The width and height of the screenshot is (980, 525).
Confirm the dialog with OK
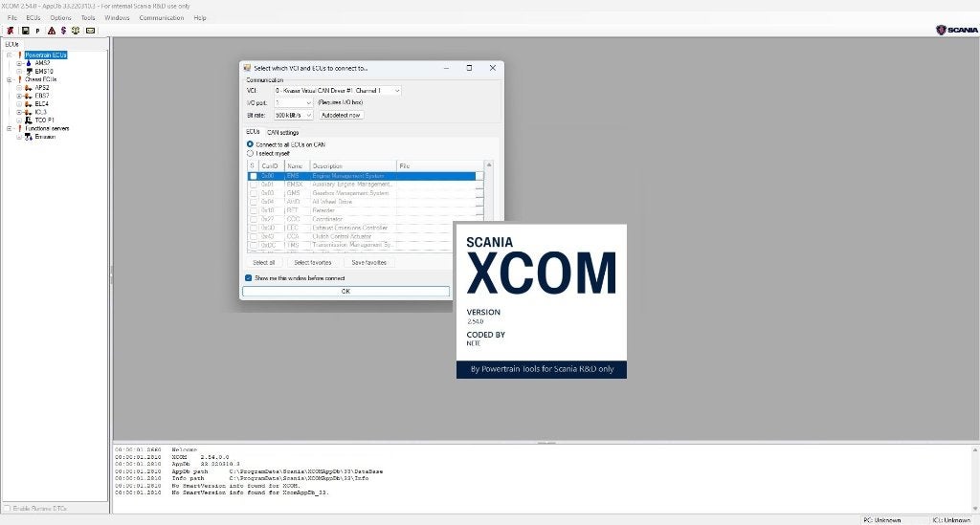click(345, 292)
